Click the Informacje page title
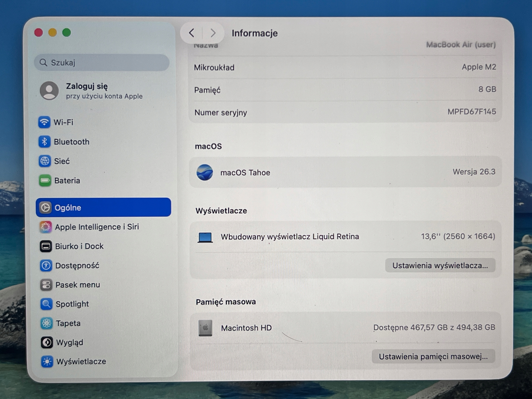532x399 pixels. point(255,33)
